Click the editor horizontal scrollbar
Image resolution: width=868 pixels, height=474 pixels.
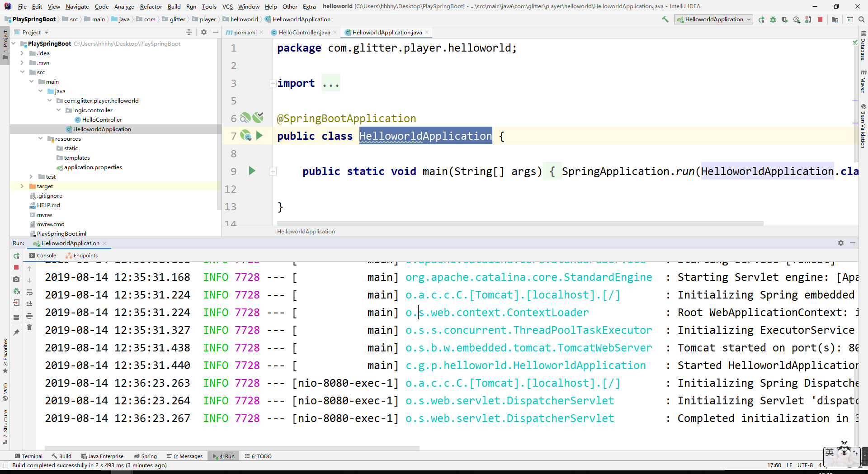tap(520, 223)
